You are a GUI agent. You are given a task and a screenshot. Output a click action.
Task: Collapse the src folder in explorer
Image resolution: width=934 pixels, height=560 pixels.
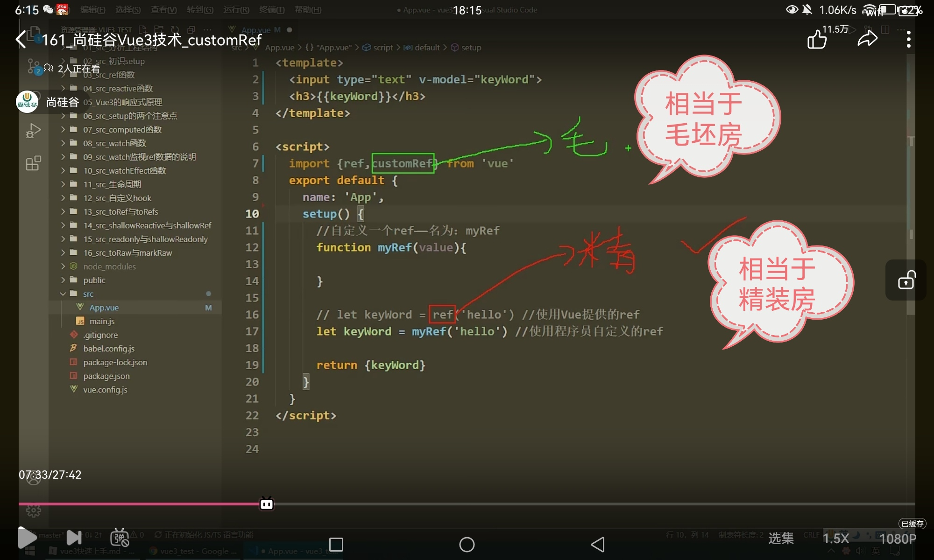(x=88, y=294)
